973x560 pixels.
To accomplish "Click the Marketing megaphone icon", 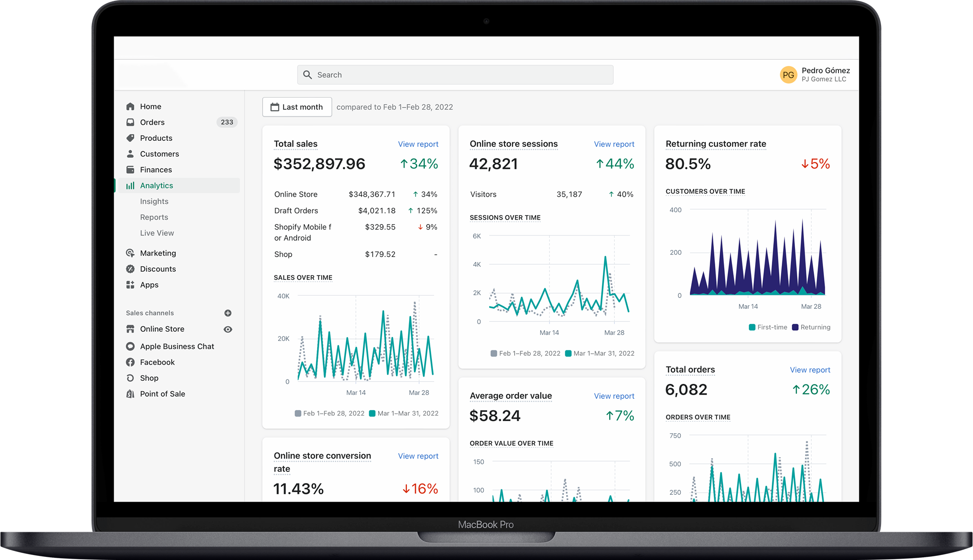I will [x=130, y=253].
